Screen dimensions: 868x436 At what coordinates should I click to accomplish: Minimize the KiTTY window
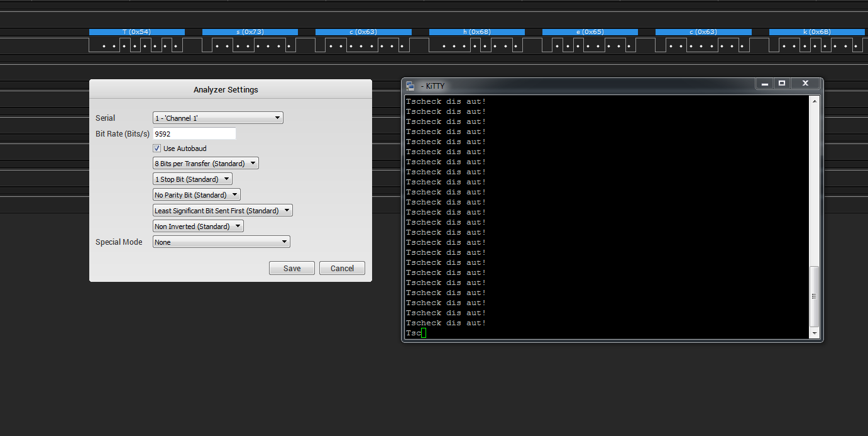pos(764,83)
